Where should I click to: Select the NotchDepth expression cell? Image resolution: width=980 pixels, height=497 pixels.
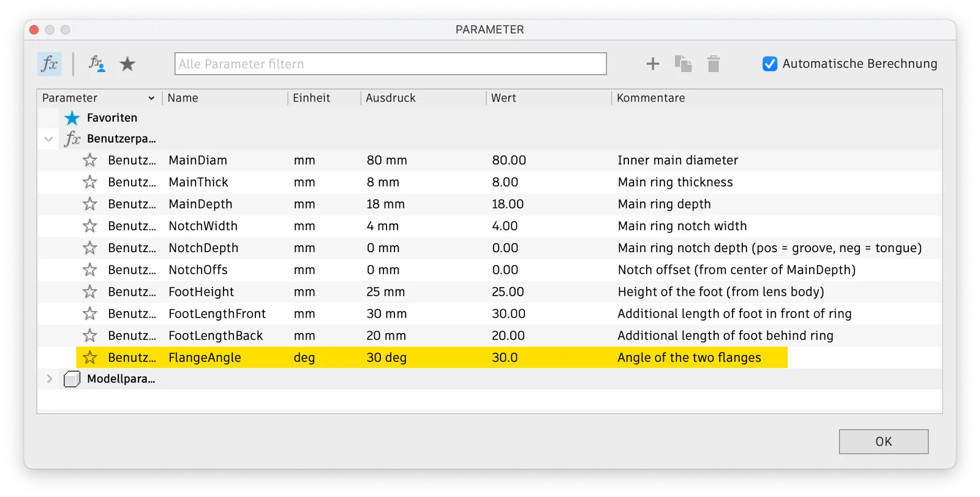click(x=383, y=248)
